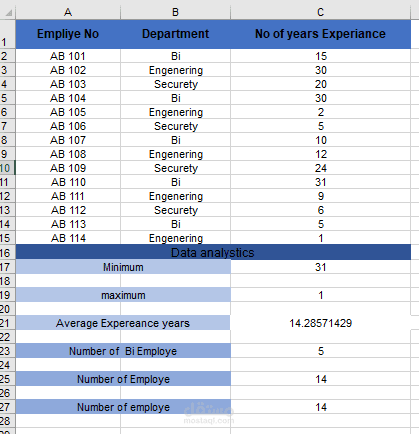Select experience value 15 for AB 101
The height and width of the screenshot is (434, 419).
click(x=320, y=56)
